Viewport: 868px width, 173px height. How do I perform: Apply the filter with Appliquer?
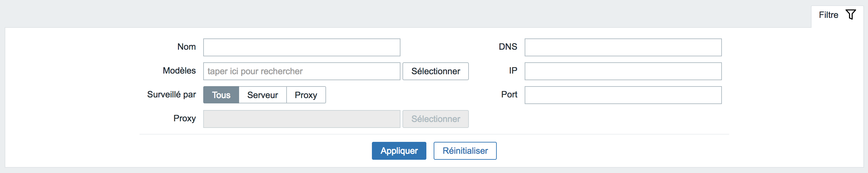pyautogui.click(x=399, y=151)
